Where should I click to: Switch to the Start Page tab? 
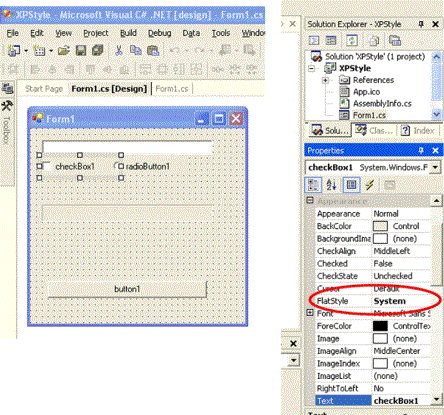[x=44, y=89]
